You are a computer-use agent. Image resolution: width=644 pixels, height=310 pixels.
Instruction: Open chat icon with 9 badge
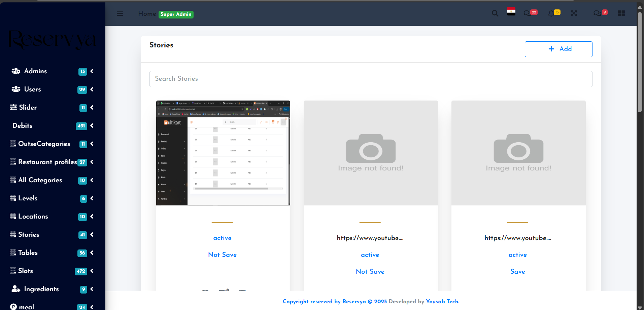point(597,13)
